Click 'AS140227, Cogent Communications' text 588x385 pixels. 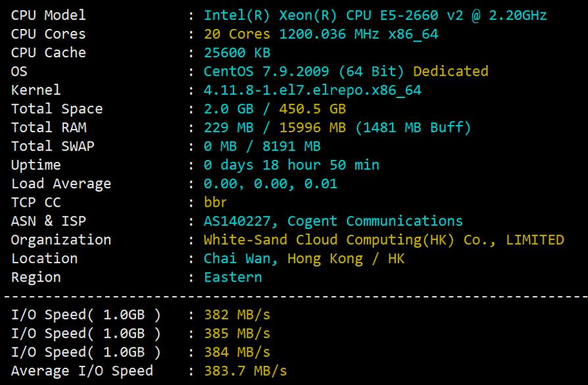pos(333,221)
